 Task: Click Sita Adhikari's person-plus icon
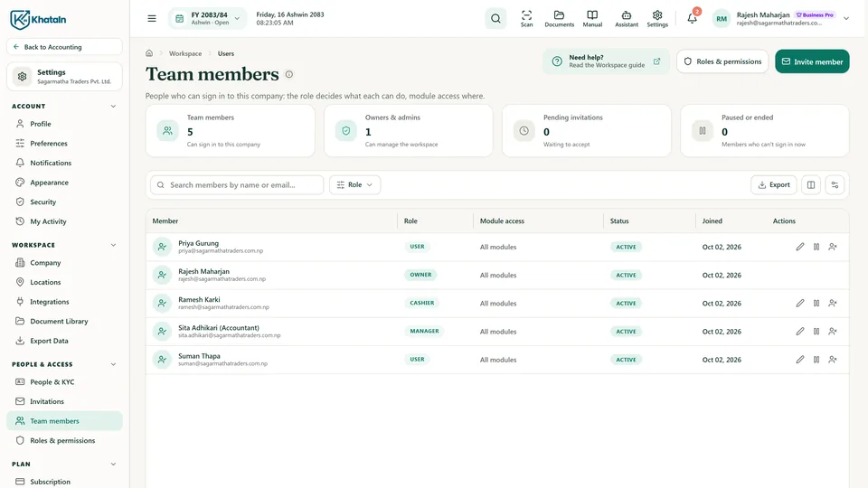tap(833, 332)
